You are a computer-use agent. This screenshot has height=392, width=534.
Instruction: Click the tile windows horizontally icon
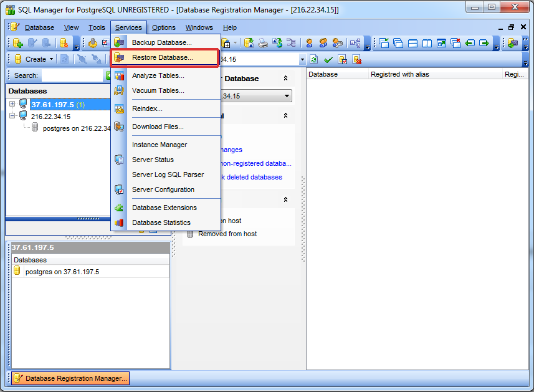(412, 43)
